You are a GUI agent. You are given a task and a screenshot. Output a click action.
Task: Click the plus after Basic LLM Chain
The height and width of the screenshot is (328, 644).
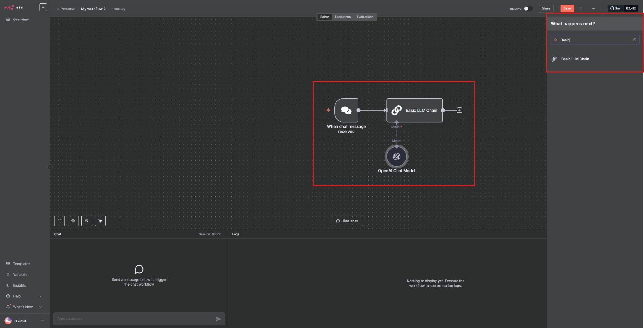point(459,110)
